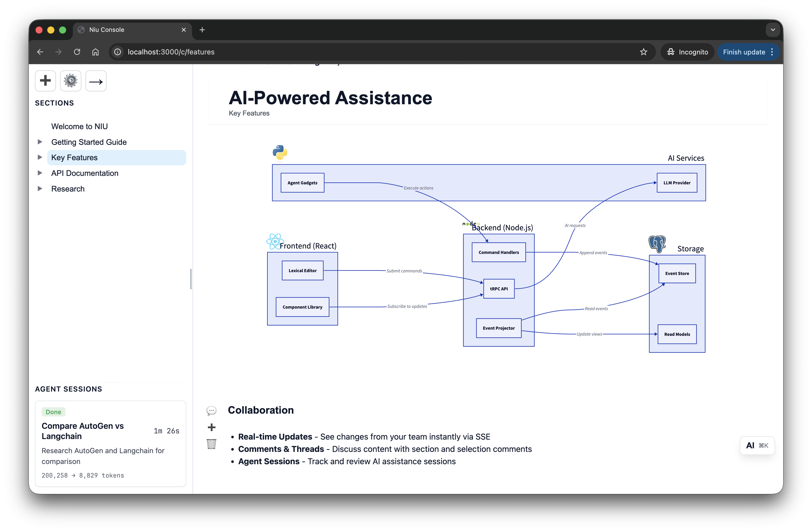Click the Component Library node
Screen dimensions: 812x532
click(x=303, y=307)
